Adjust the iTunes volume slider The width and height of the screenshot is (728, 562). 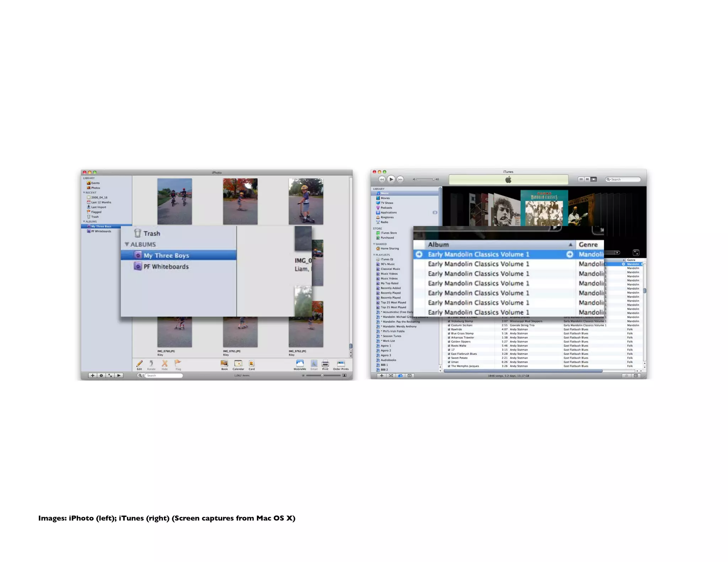pyautogui.click(x=426, y=179)
